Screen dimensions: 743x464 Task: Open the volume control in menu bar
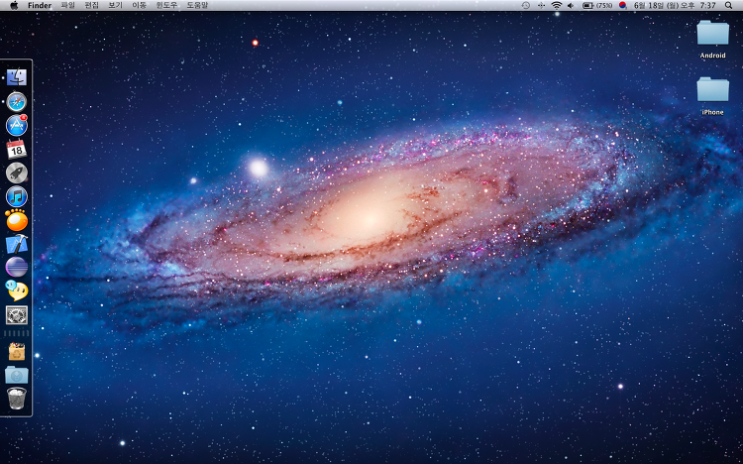571,6
